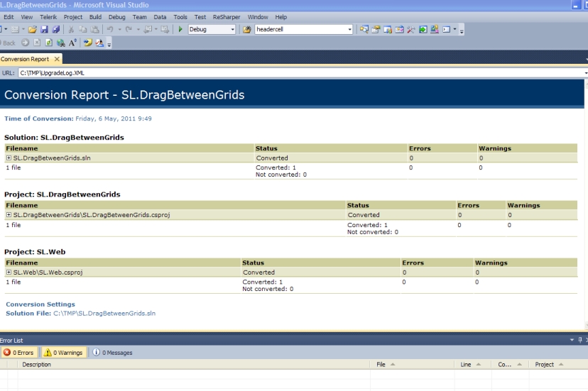Viewport: 588px width, 391px height.
Task: Open the Properties Window icon
Action: point(376,29)
